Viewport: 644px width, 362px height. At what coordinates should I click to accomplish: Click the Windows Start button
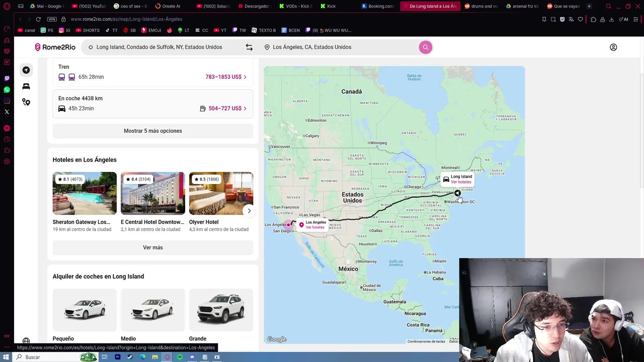coord(6,357)
